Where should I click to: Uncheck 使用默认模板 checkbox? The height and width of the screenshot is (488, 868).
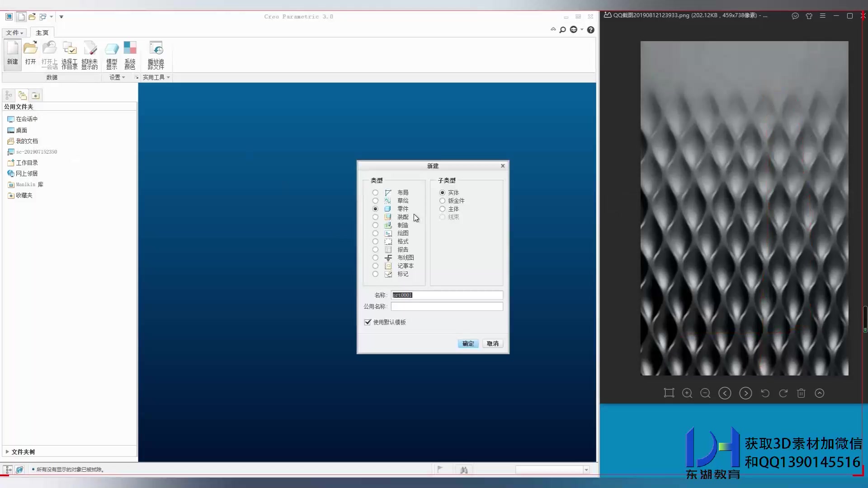pyautogui.click(x=368, y=322)
